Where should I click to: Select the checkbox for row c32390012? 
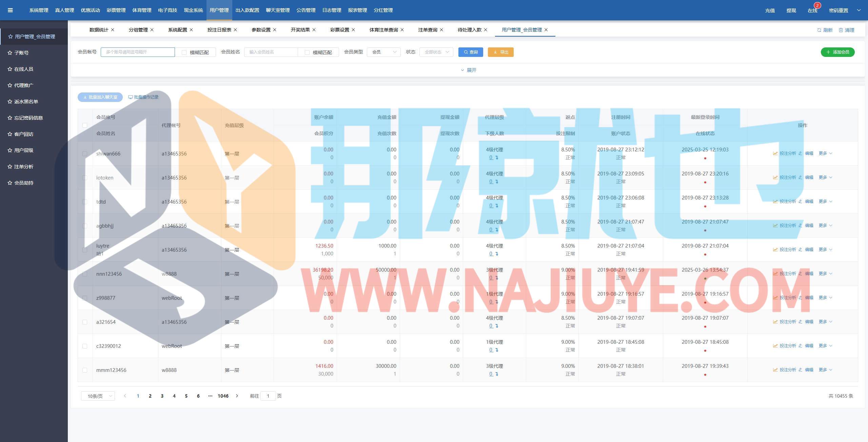click(85, 346)
